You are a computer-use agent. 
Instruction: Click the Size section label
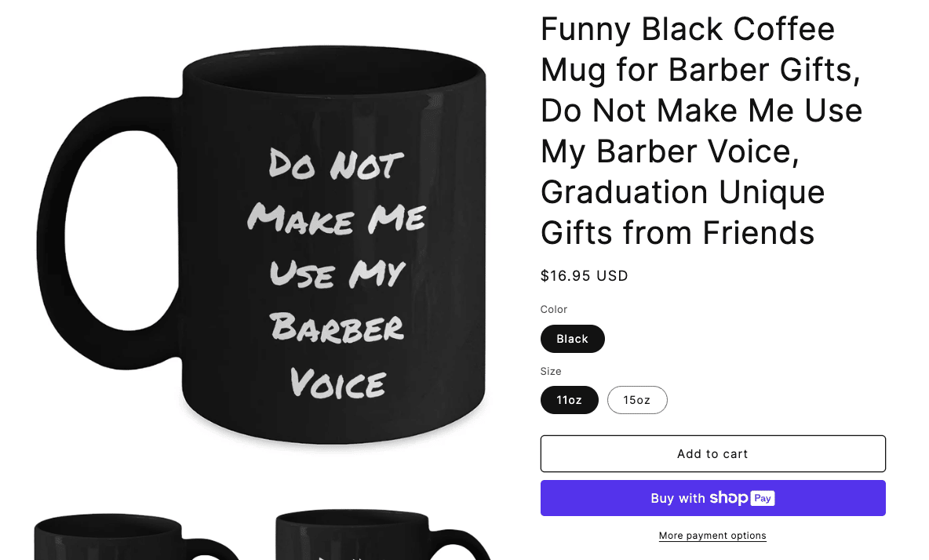[x=550, y=371]
